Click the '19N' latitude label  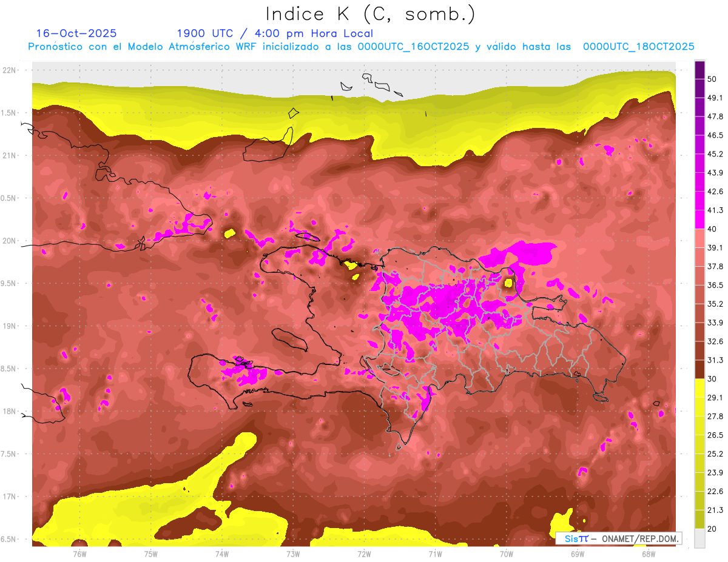click(x=10, y=326)
